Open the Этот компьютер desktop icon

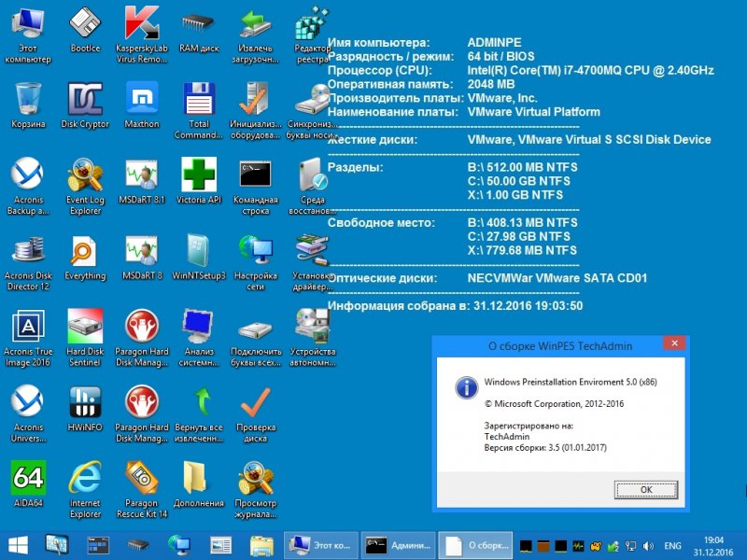tap(28, 35)
